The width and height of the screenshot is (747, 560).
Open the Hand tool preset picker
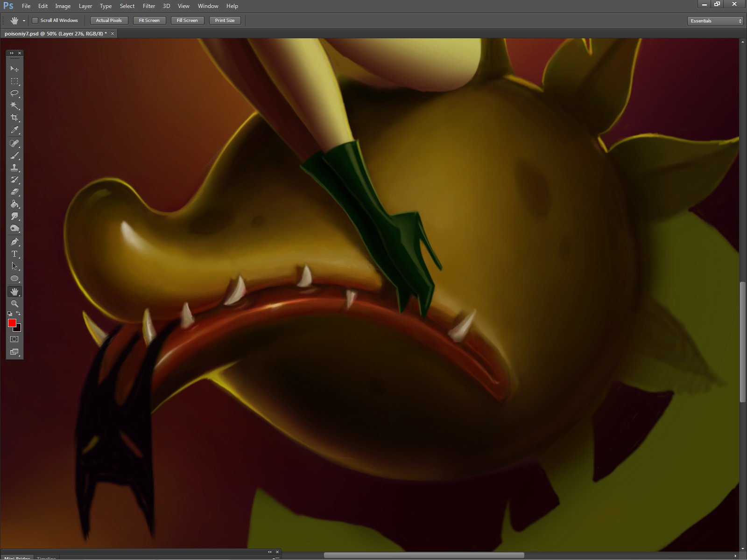point(24,21)
